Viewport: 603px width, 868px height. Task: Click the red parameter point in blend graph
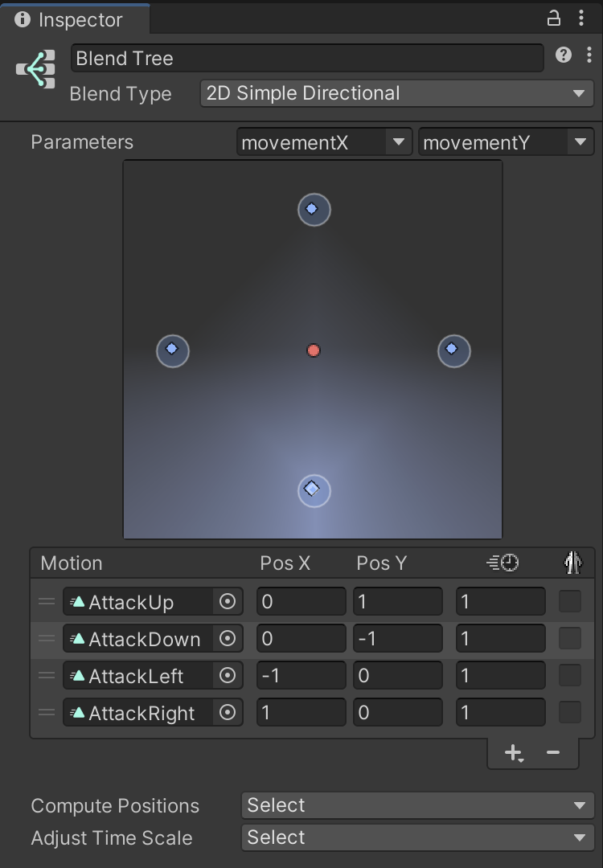314,350
